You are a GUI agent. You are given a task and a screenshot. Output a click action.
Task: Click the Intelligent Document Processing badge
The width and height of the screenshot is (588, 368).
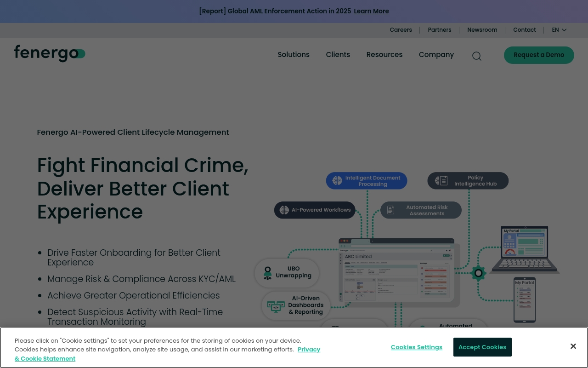click(367, 181)
